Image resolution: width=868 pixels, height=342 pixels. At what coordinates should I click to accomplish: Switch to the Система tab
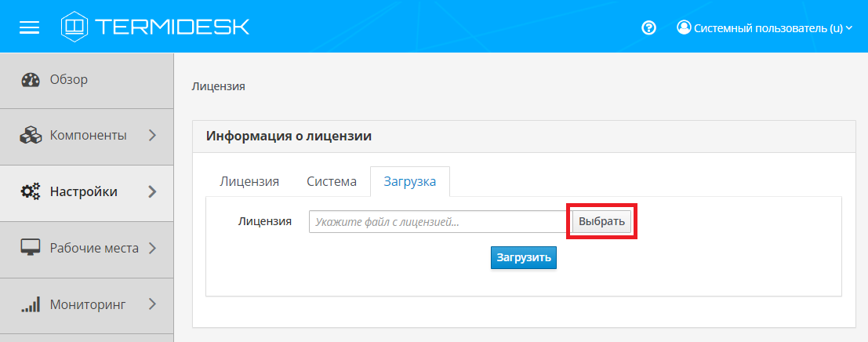[x=332, y=181]
